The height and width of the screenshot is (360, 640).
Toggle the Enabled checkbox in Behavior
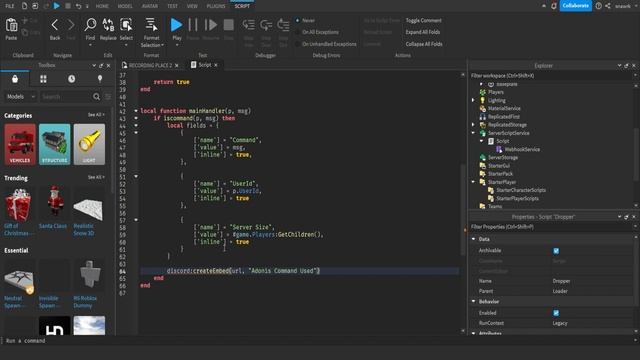556,313
